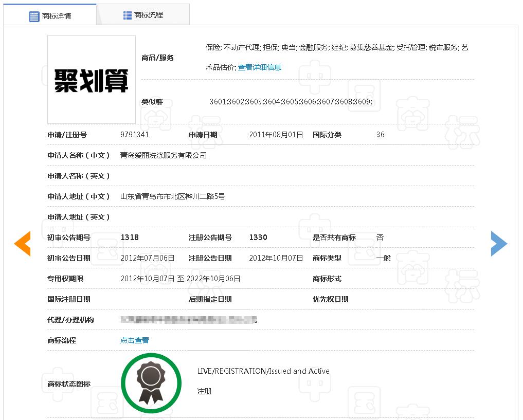The width and height of the screenshot is (523, 420).
Task: Click the 后期指定日期 label
Action: tap(210, 299)
